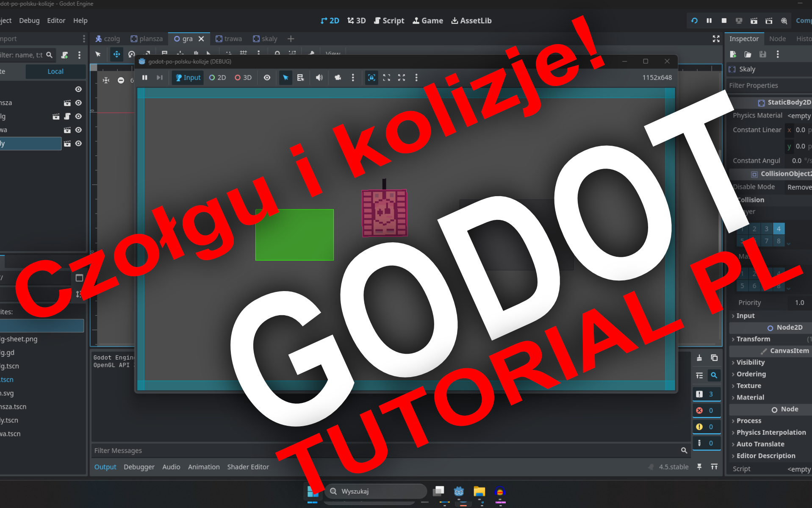Screen dimensions: 812x508
Task: Click the stop running project icon
Action: [724, 20]
